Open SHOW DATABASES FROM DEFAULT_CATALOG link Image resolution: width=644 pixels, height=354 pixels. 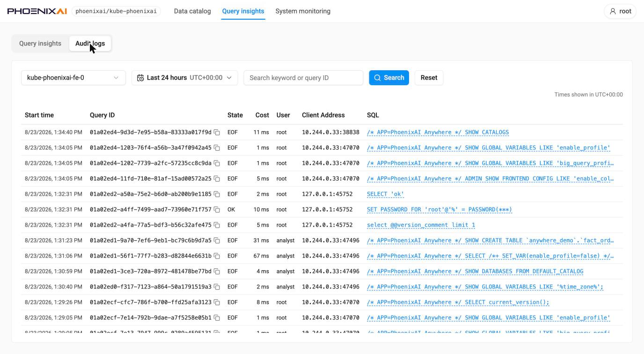(x=475, y=272)
